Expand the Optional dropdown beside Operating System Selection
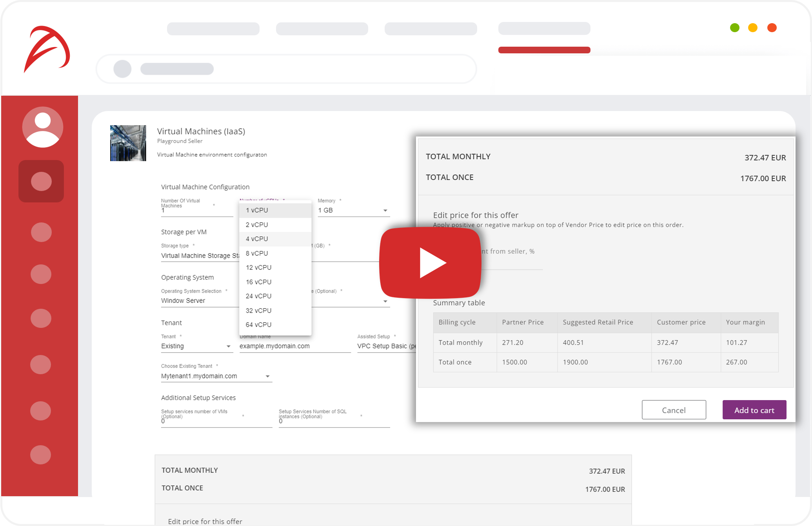This screenshot has width=812, height=526. pos(351,301)
